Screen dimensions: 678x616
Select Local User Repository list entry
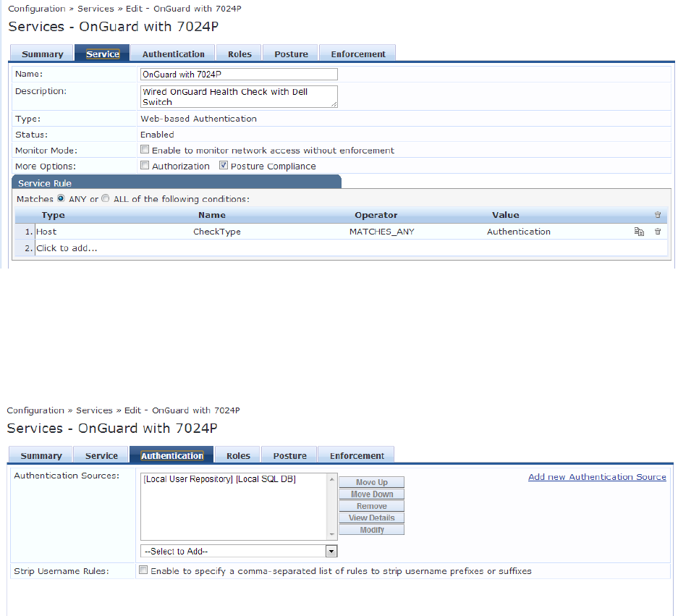coord(219,479)
